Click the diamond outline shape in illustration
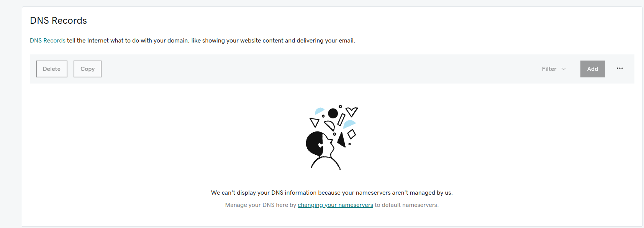 352,134
